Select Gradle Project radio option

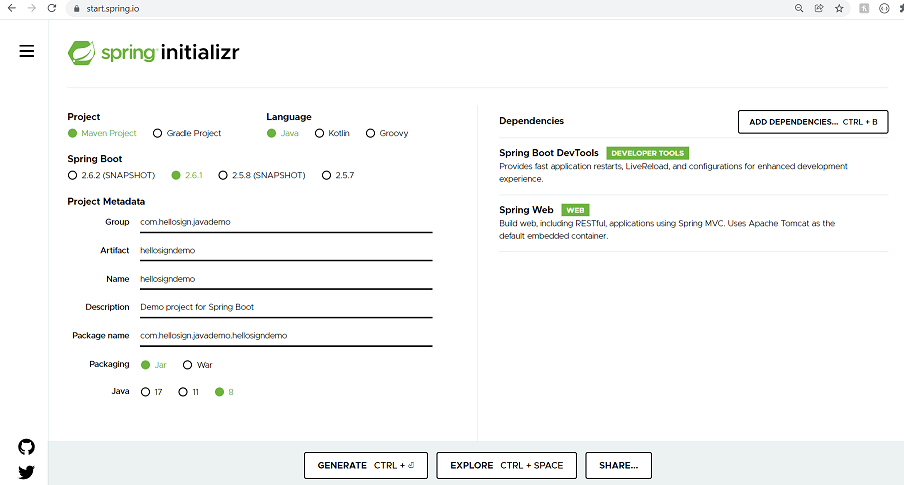coord(187,133)
